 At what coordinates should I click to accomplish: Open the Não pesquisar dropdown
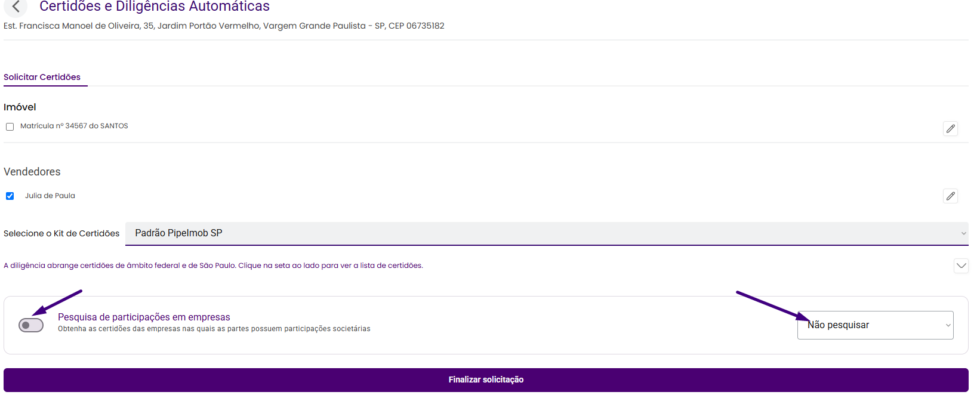click(875, 325)
